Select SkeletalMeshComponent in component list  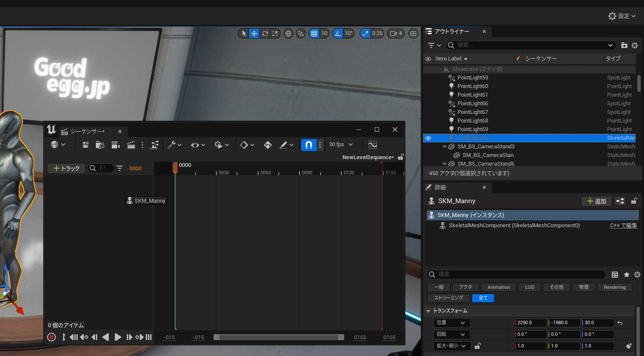coord(514,225)
